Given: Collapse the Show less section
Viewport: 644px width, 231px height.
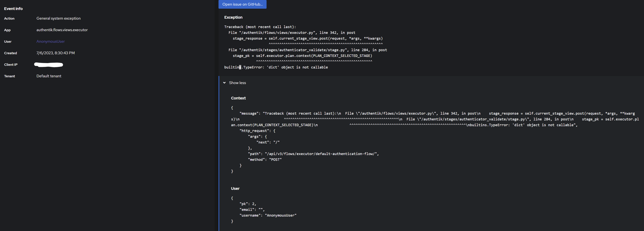Looking at the screenshot, I should [237, 83].
